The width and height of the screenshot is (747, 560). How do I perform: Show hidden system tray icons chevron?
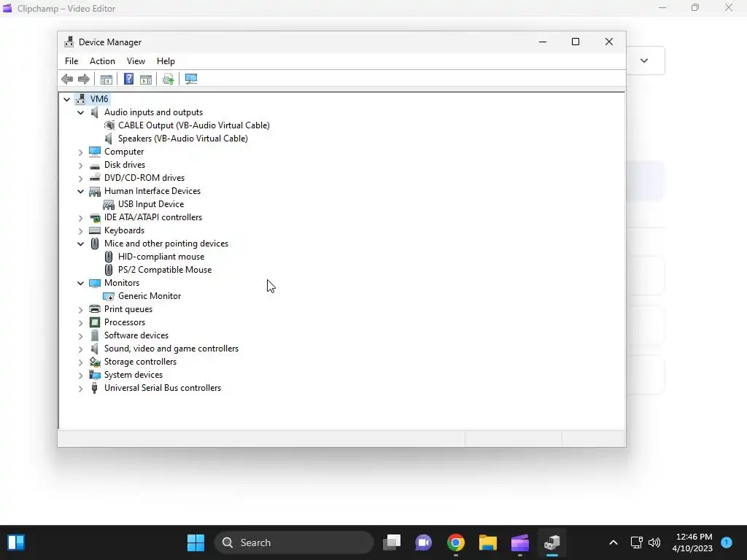pyautogui.click(x=614, y=542)
